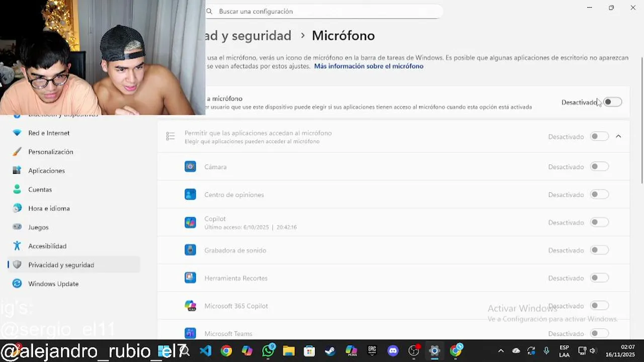Toggle microphone access for Microsoft 365 Copilot
The width and height of the screenshot is (644, 362).
599,306
